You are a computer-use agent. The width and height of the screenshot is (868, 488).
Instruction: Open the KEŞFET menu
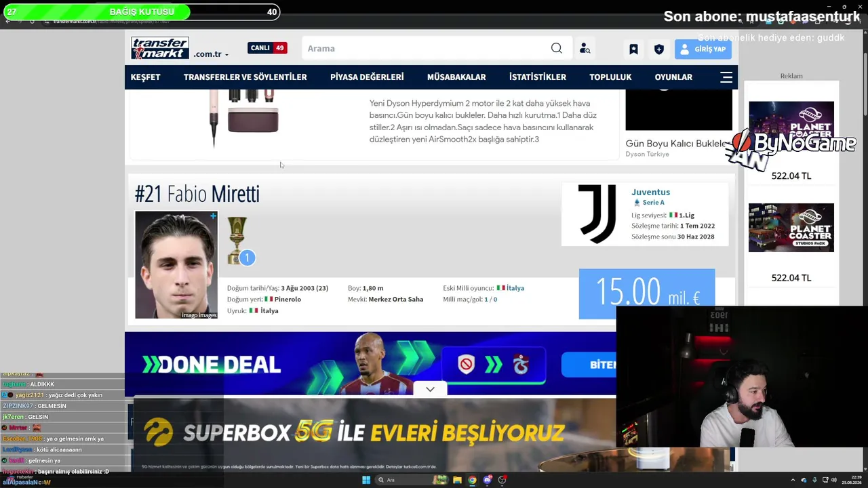146,77
